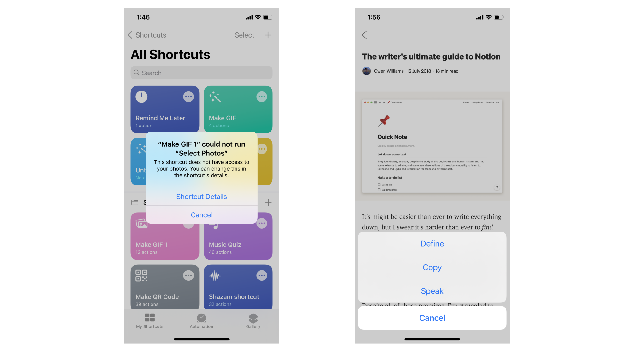The width and height of the screenshot is (644, 352).
Task: Expand Shazam shortcut options menu
Action: pyautogui.click(x=262, y=275)
